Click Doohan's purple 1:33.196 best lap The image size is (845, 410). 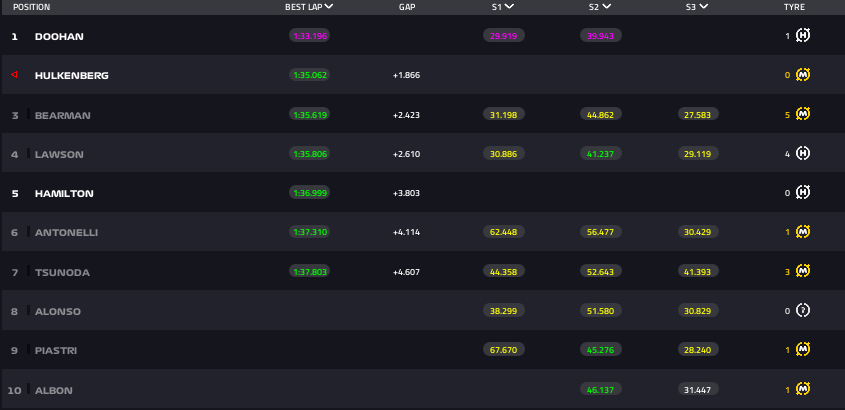(310, 36)
